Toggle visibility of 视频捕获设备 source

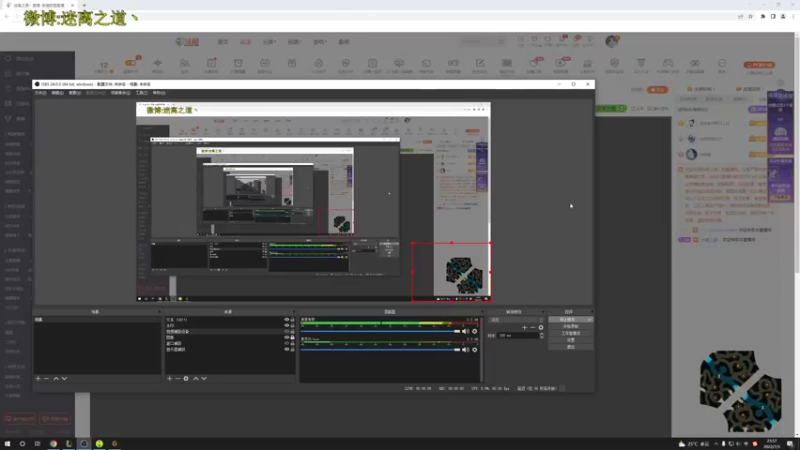point(287,332)
